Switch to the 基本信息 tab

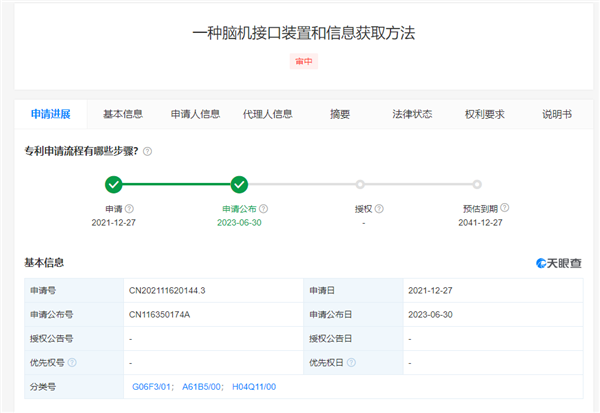[x=123, y=114]
